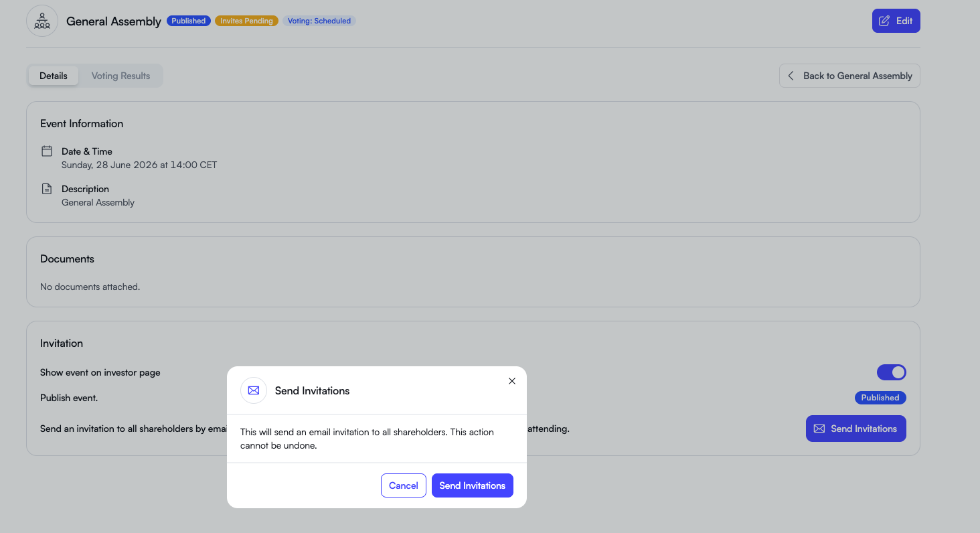Click the General Assembly group icon
This screenshot has width=980, height=533.
pyautogui.click(x=42, y=21)
